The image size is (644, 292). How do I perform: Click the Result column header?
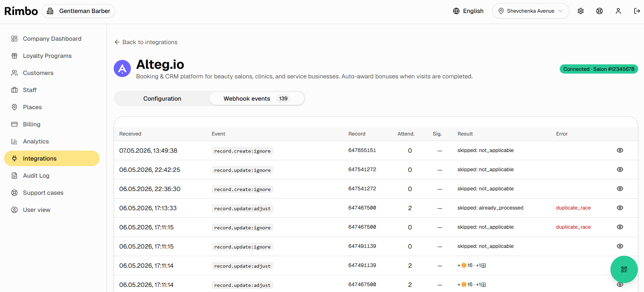(x=465, y=134)
